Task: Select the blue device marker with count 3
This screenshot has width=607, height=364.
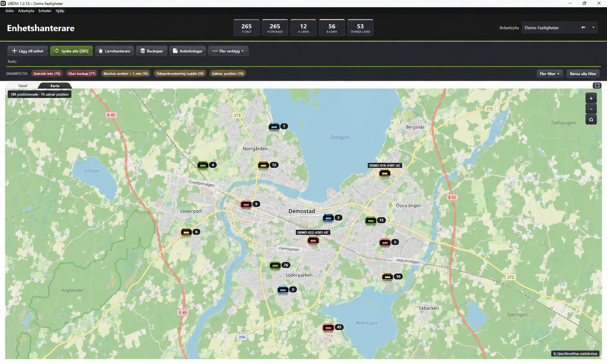Action: [328, 218]
